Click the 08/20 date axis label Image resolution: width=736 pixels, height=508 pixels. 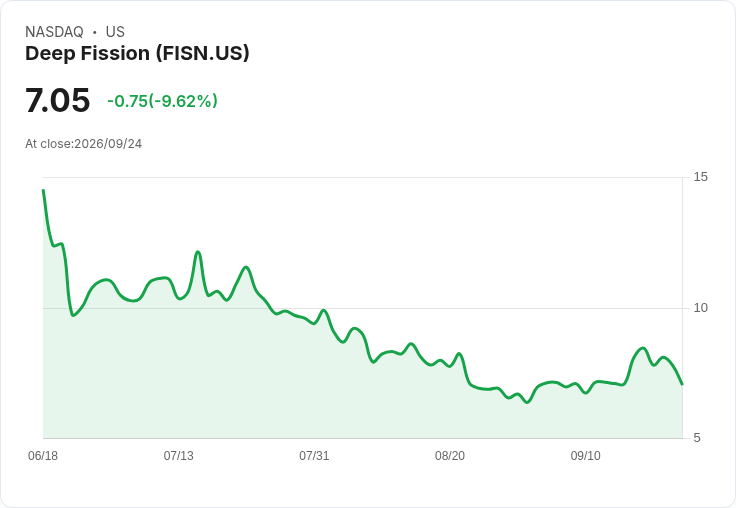tap(450, 456)
